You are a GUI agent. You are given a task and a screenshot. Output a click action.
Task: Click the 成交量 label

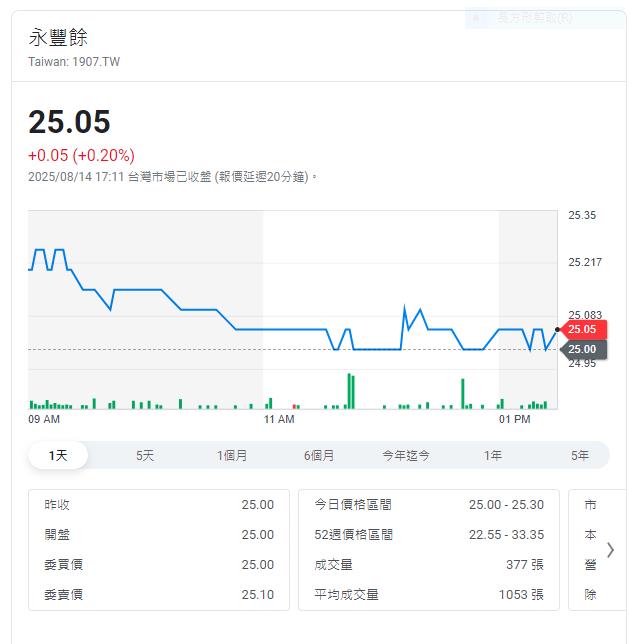[x=333, y=564]
